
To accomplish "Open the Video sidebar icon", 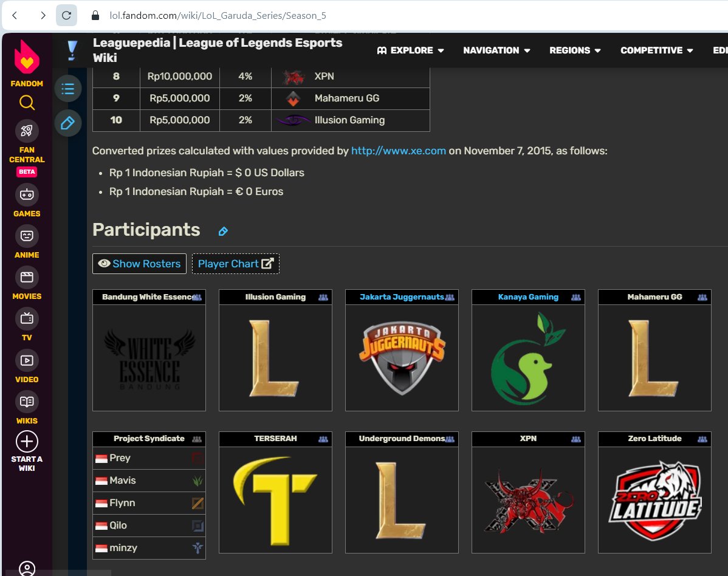I will click(27, 360).
